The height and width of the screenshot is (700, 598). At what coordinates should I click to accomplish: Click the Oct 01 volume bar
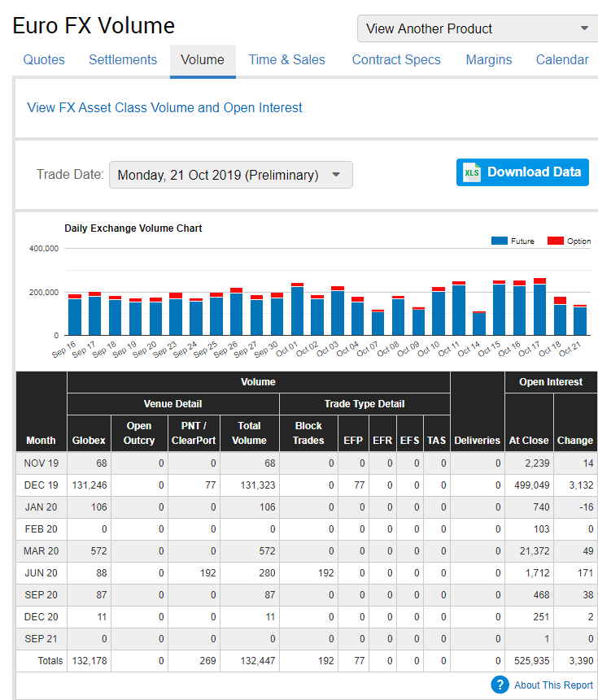point(297,311)
